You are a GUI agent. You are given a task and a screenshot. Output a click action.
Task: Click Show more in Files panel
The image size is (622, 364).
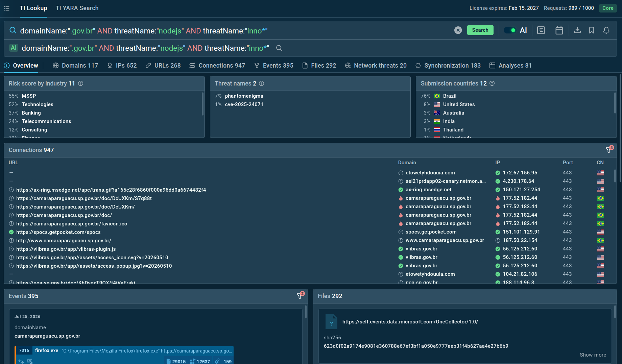(593, 355)
